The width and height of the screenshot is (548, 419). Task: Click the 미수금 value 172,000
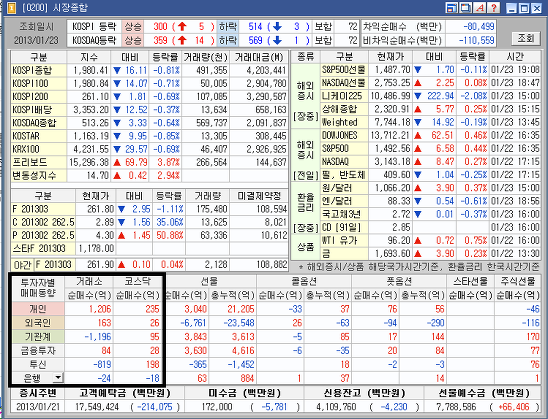(x=217, y=407)
